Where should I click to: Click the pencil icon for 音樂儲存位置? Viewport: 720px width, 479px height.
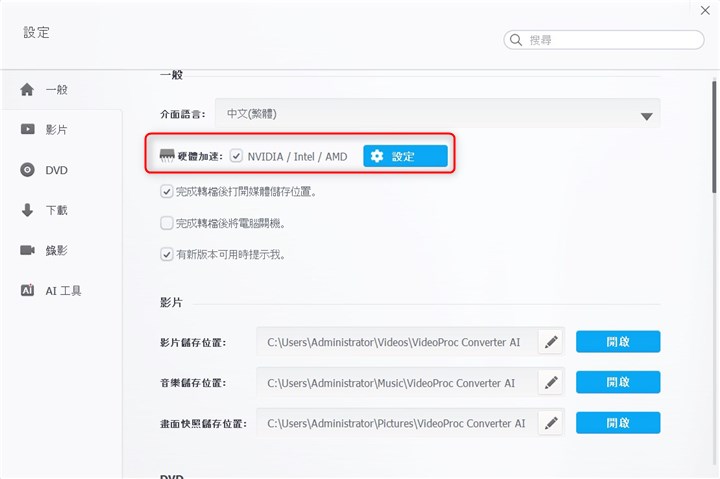[x=551, y=382]
